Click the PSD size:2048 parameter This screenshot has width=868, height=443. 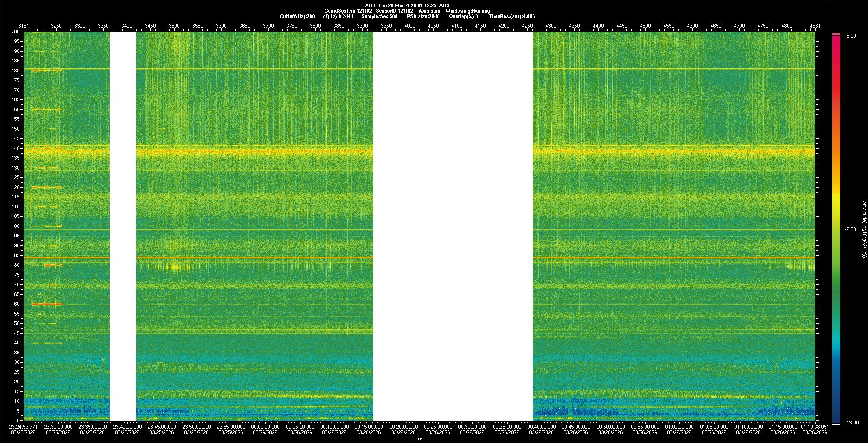coord(423,16)
